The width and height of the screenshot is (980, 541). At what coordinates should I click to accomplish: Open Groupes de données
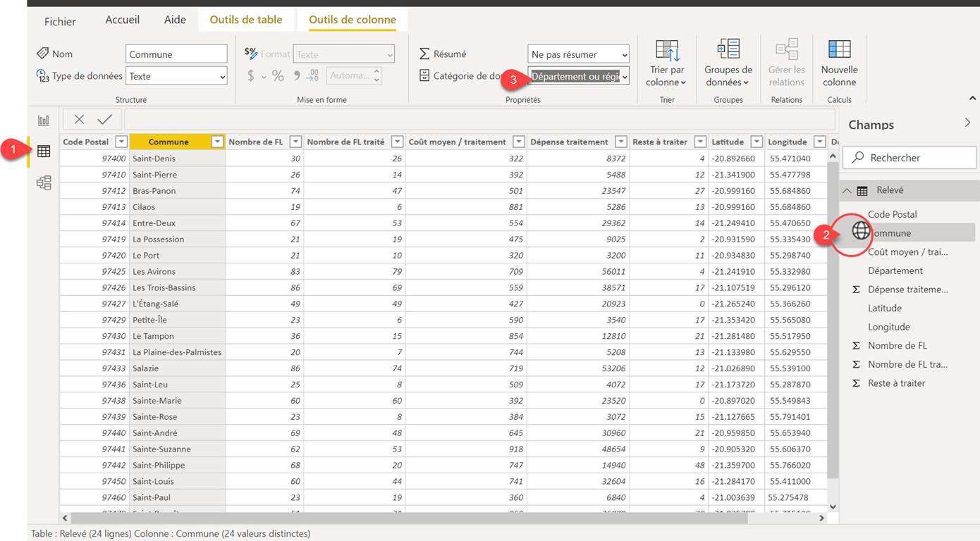pos(728,63)
